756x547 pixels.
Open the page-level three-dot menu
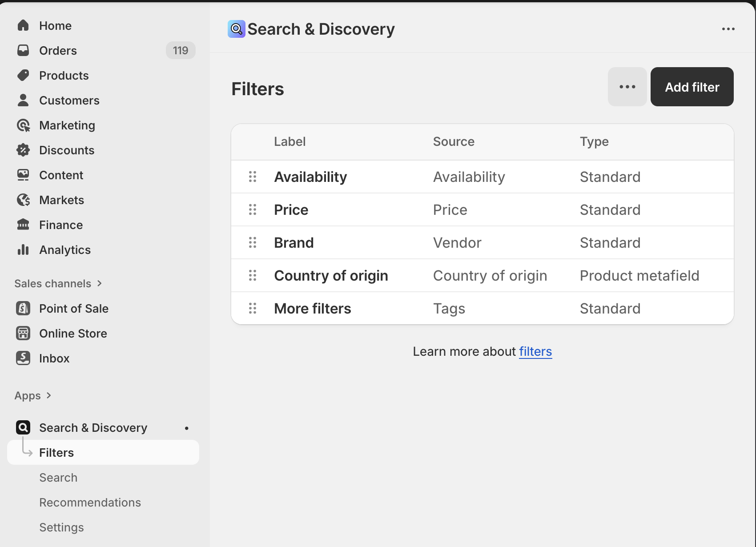point(728,29)
